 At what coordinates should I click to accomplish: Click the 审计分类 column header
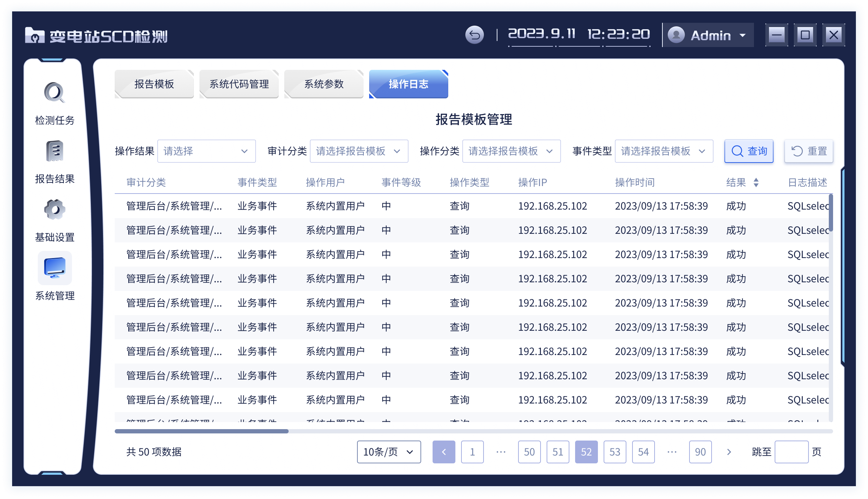[146, 182]
